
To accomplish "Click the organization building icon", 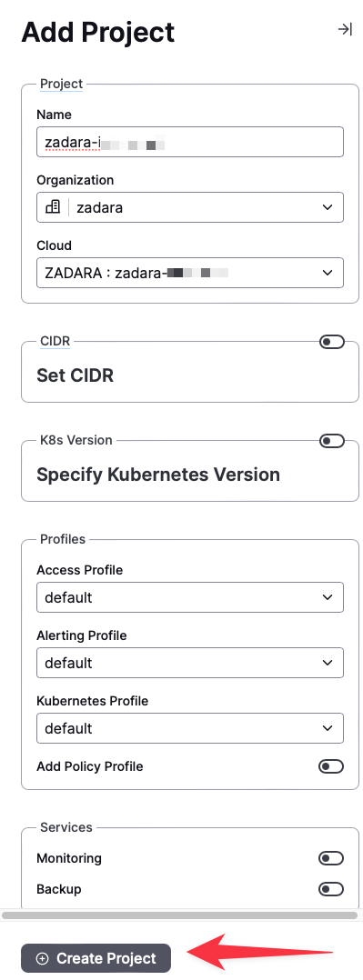I will click(53, 207).
